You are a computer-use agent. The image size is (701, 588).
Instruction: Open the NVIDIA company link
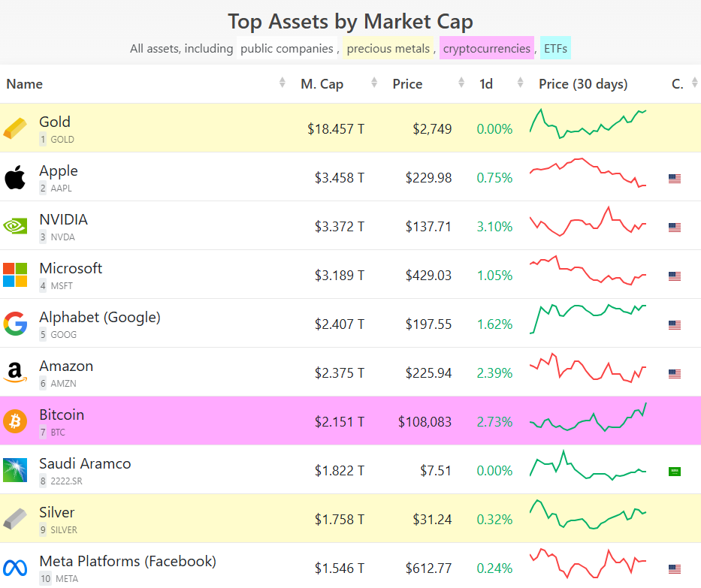(63, 219)
